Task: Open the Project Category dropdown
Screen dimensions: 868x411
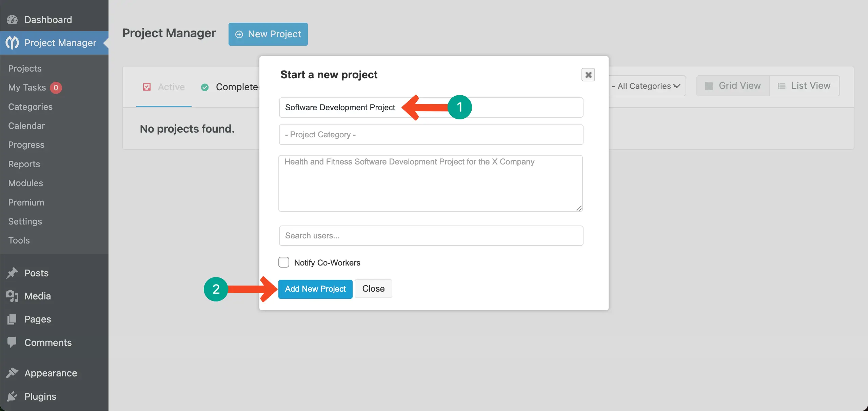Action: (431, 134)
